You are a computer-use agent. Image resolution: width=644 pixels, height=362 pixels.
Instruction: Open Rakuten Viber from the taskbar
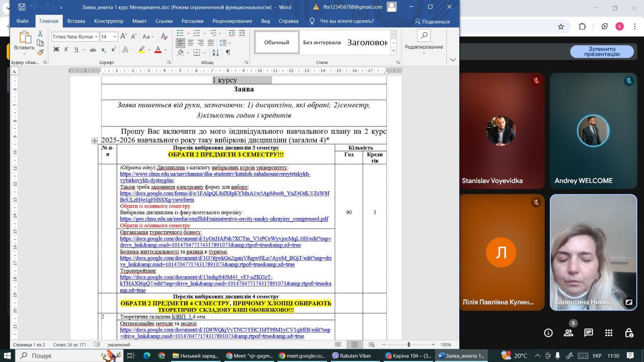[x=355, y=356]
